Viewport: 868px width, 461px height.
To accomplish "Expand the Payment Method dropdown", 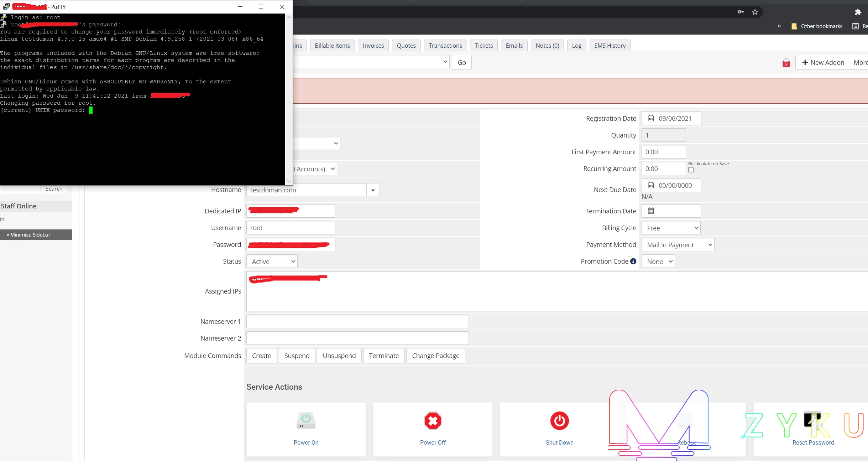I will click(x=678, y=245).
